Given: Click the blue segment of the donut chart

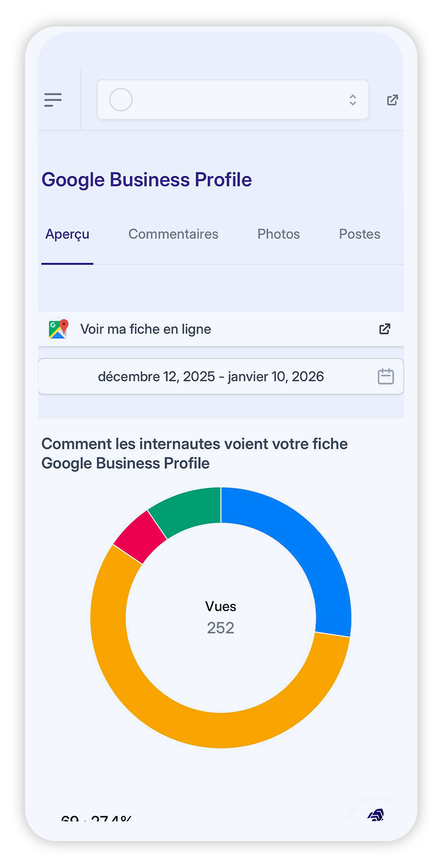Looking at the screenshot, I should (309, 555).
